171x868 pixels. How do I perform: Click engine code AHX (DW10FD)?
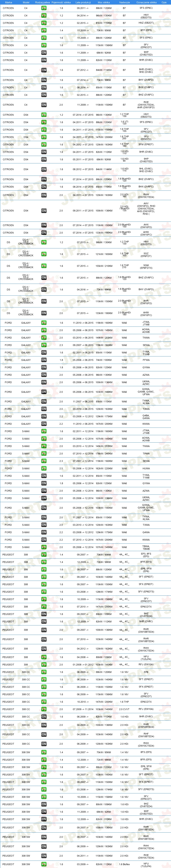(x=146, y=226)
